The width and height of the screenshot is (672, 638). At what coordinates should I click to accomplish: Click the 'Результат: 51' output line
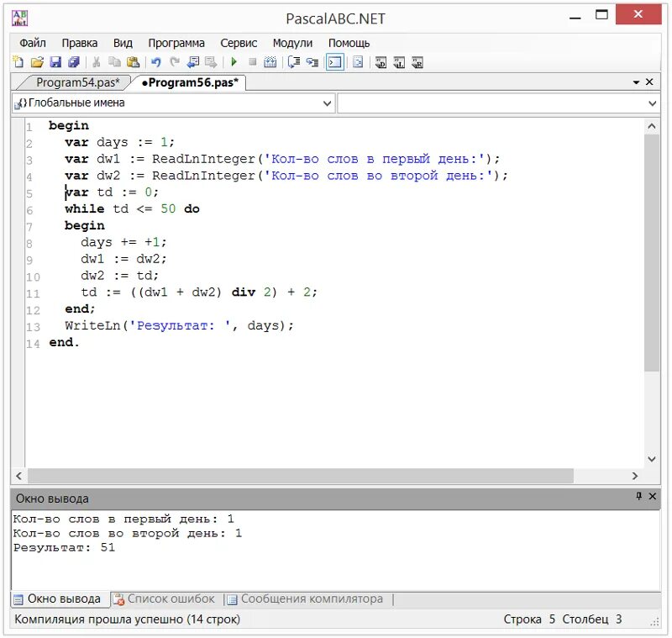[x=65, y=547]
